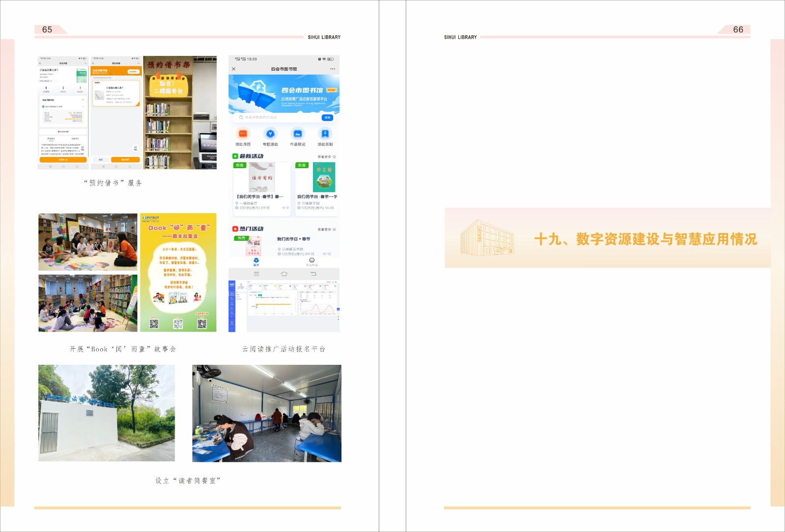Tap the 活动月历 calendar icon
The image size is (785, 532).
pos(243,134)
